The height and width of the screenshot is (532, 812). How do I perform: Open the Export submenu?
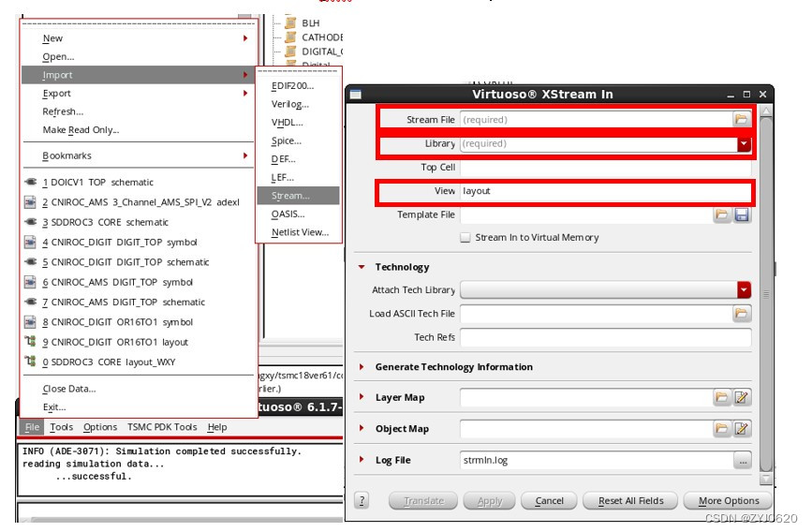click(x=138, y=94)
